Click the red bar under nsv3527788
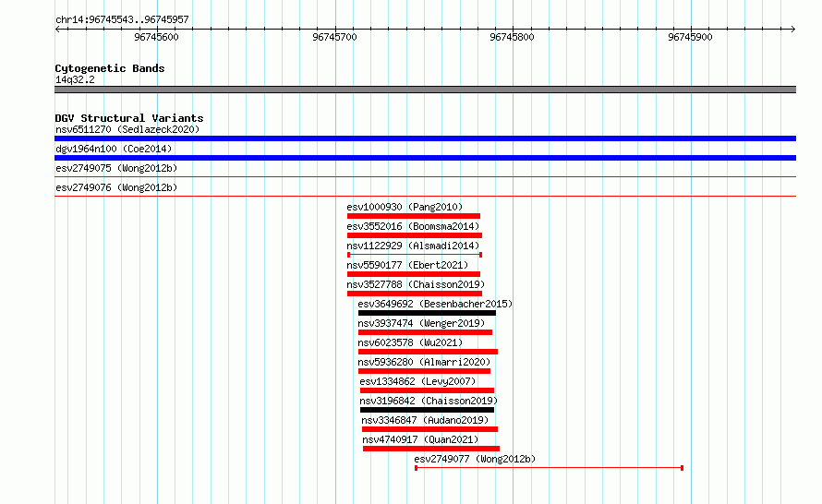The height and width of the screenshot is (504, 822). [x=414, y=294]
